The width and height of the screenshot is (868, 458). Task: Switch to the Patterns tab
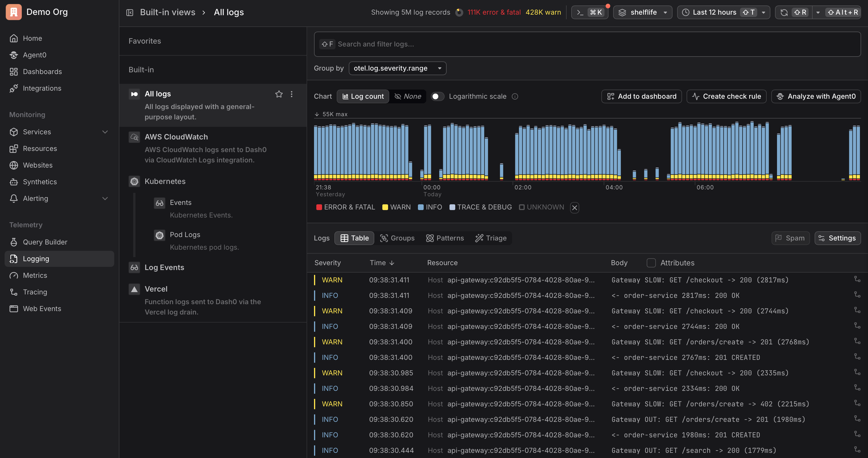(445, 238)
